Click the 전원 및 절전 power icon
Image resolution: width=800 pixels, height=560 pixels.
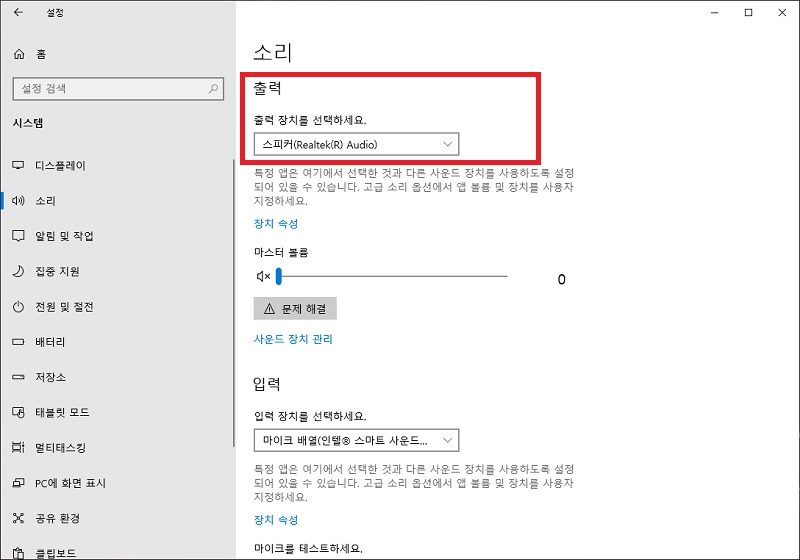(x=18, y=307)
